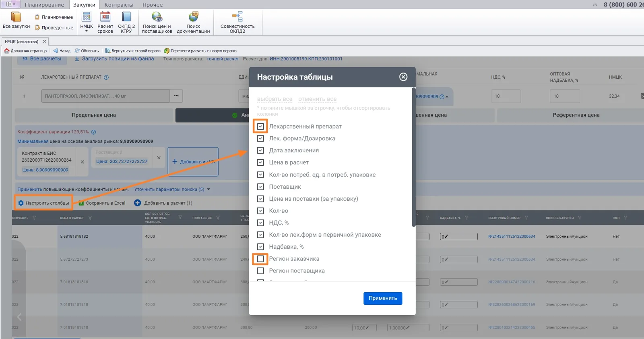
Task: Click Обновить refresh button
Action: 87,51
